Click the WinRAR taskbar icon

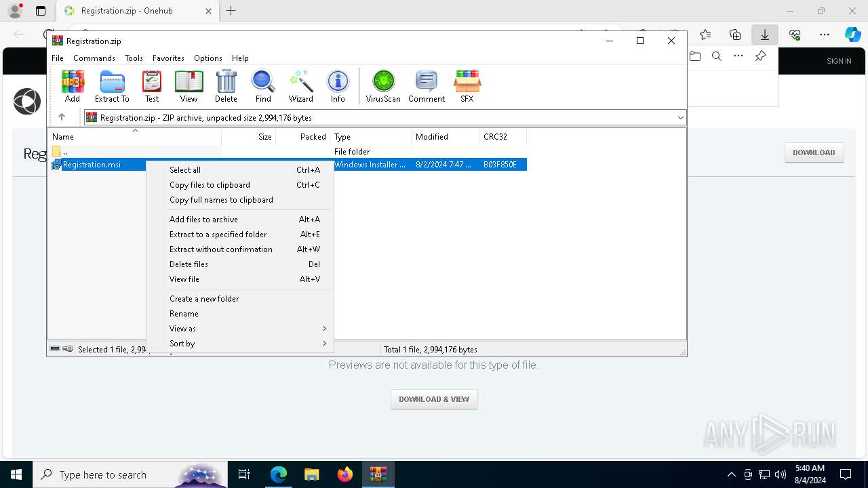point(378,474)
